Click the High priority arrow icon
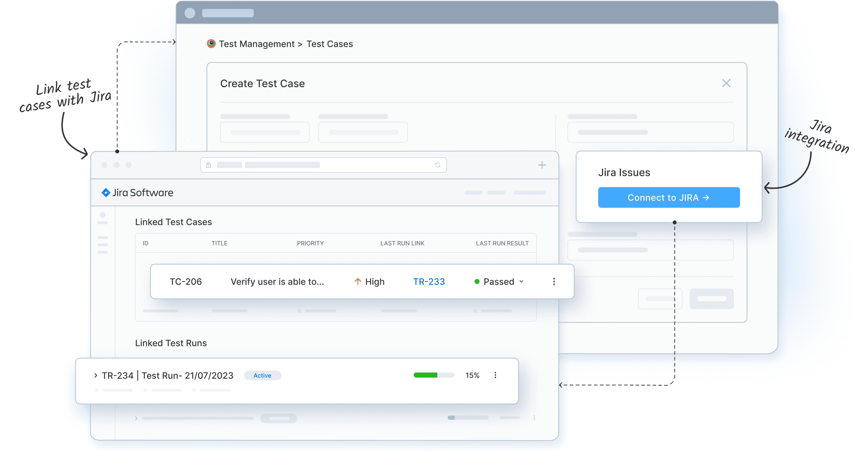The height and width of the screenshot is (452, 868). (x=357, y=281)
